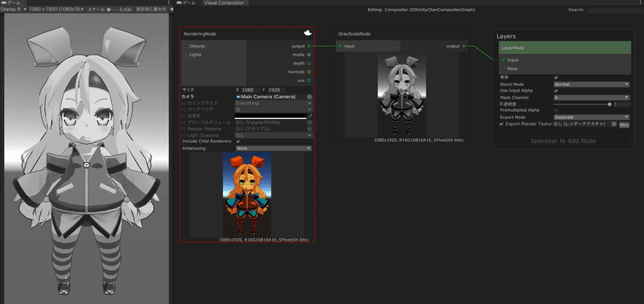The image size is (644, 304).
Task: Click the uvs output port
Action: (x=309, y=80)
